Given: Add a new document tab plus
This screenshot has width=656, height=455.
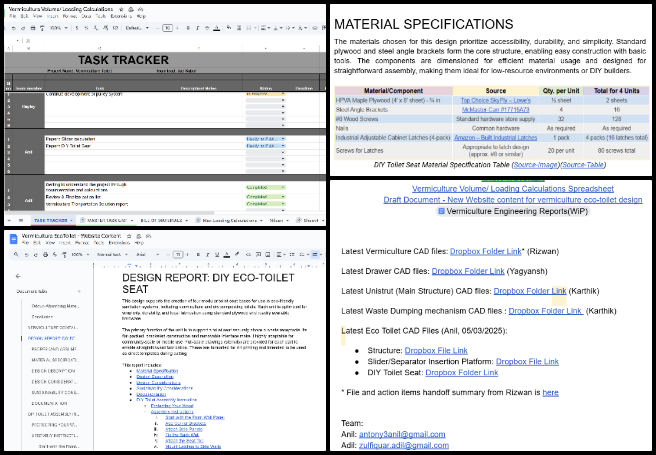Looking at the screenshot, I should pos(79,291).
